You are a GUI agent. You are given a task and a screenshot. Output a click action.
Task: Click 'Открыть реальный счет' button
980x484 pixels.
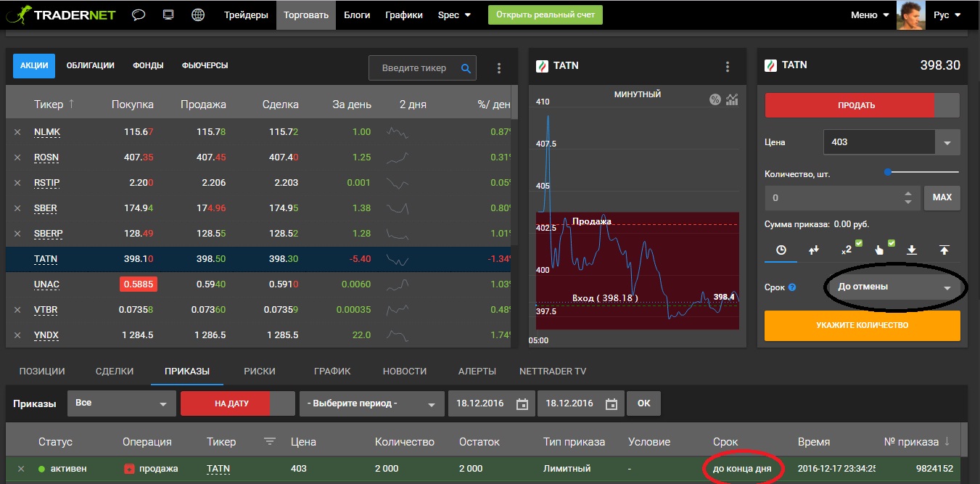coord(545,15)
